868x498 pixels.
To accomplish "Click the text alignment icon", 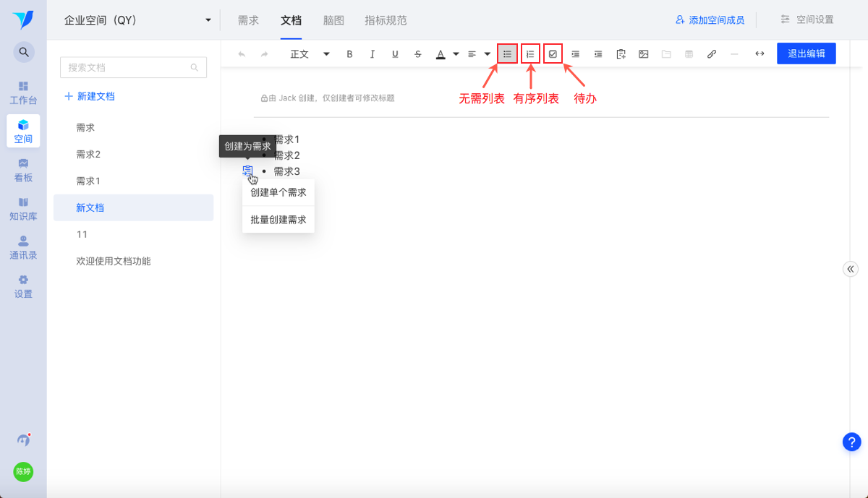I will [x=472, y=54].
